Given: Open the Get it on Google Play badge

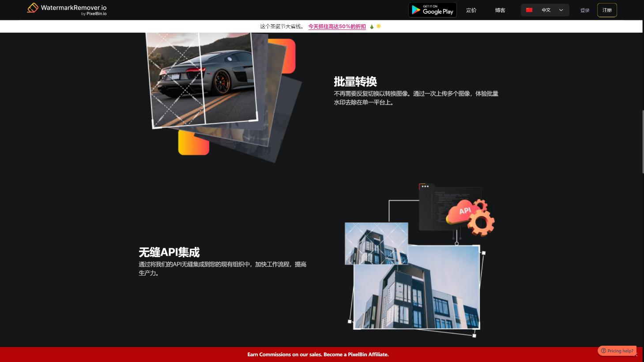Looking at the screenshot, I should (433, 10).
